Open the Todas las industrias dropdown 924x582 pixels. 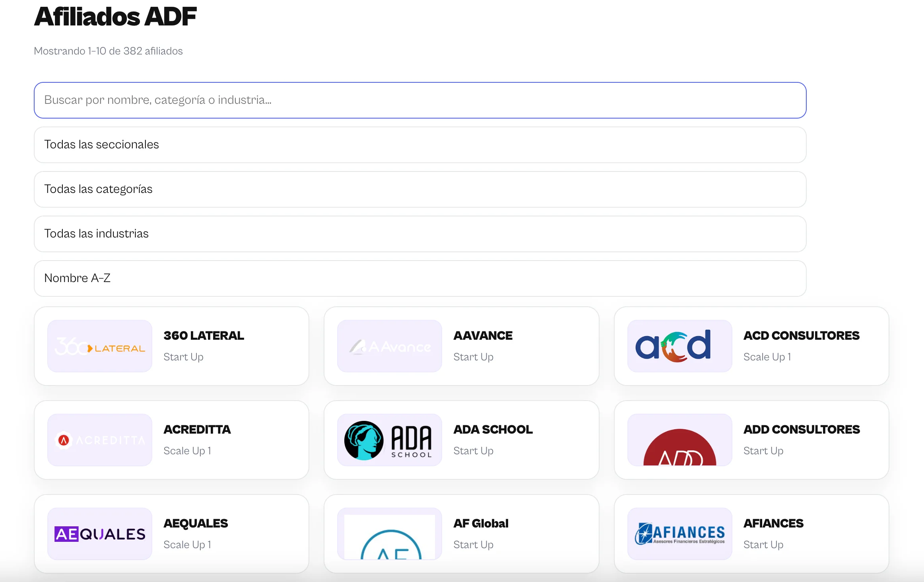click(x=420, y=234)
